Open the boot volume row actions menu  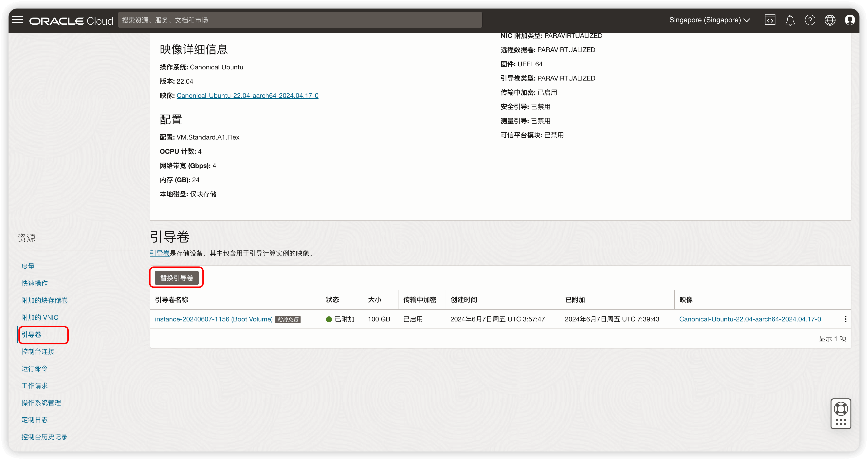coord(845,319)
